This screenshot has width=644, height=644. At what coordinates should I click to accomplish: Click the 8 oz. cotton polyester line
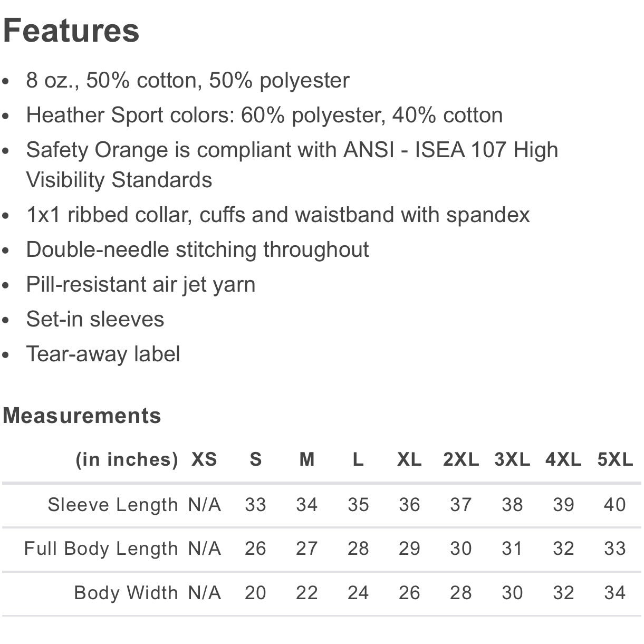coord(188,81)
